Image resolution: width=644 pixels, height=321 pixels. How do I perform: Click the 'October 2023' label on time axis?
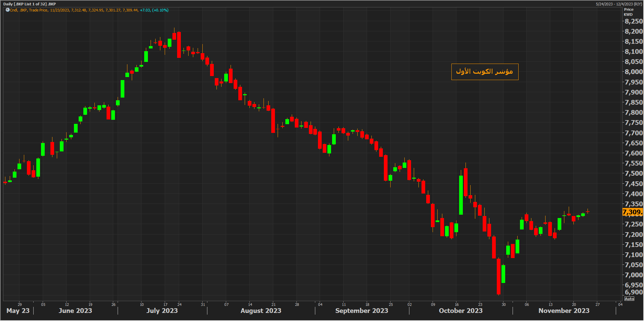(460, 311)
